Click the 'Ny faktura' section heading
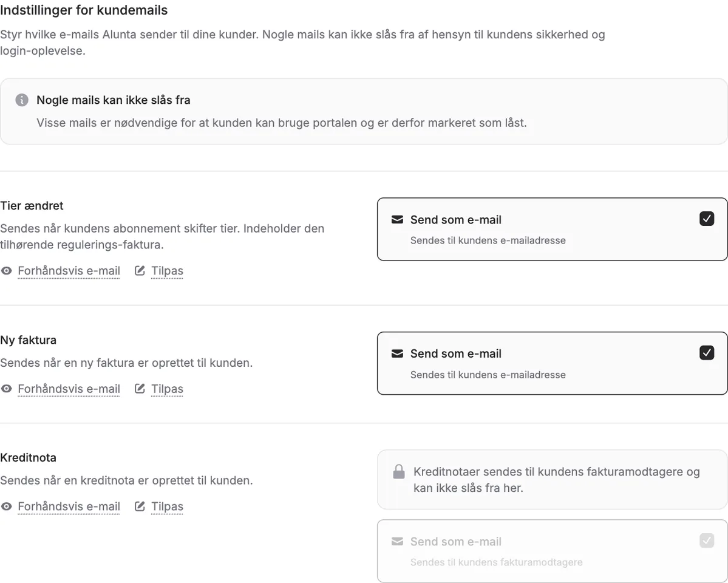728x583 pixels. point(29,339)
